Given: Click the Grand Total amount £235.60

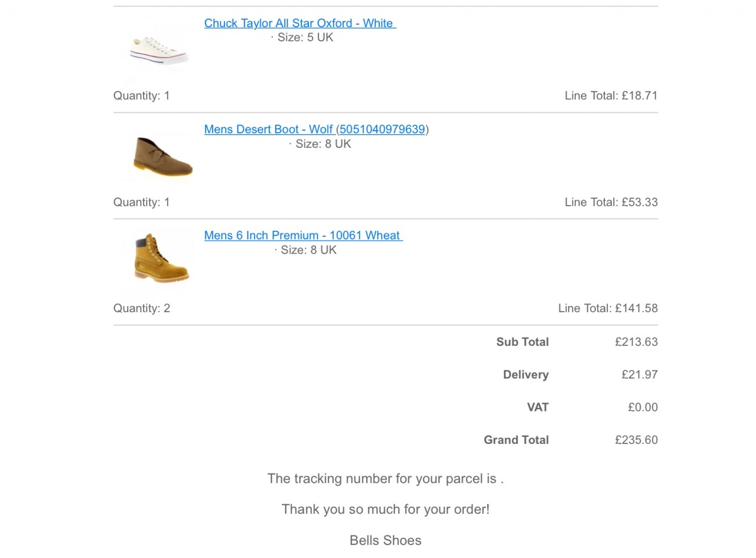Looking at the screenshot, I should coord(636,440).
